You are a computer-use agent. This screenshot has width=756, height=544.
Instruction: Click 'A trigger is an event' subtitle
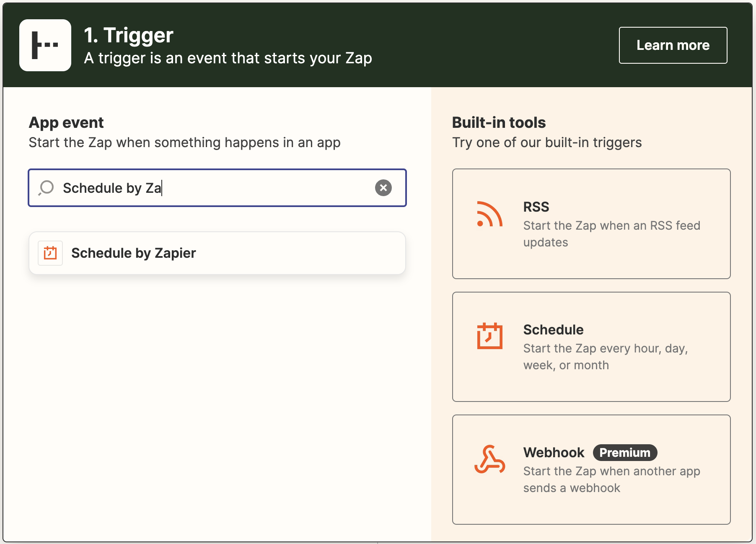point(228,58)
